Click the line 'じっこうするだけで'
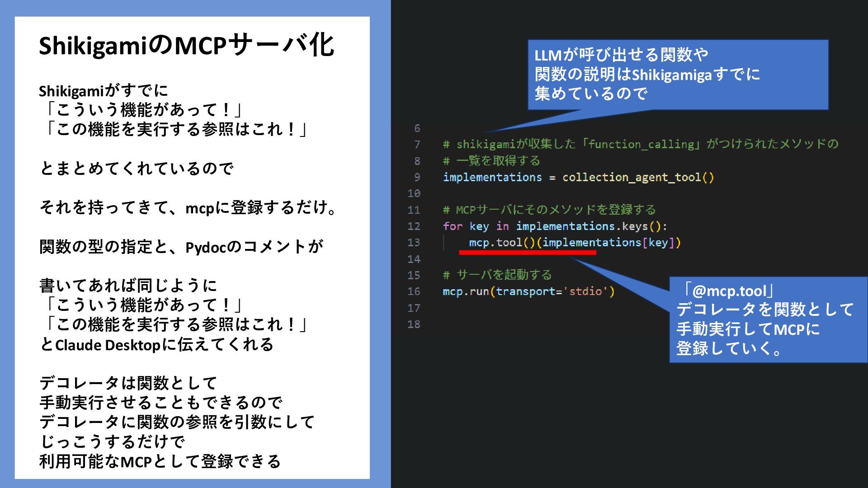This screenshot has width=868, height=488. point(112,441)
